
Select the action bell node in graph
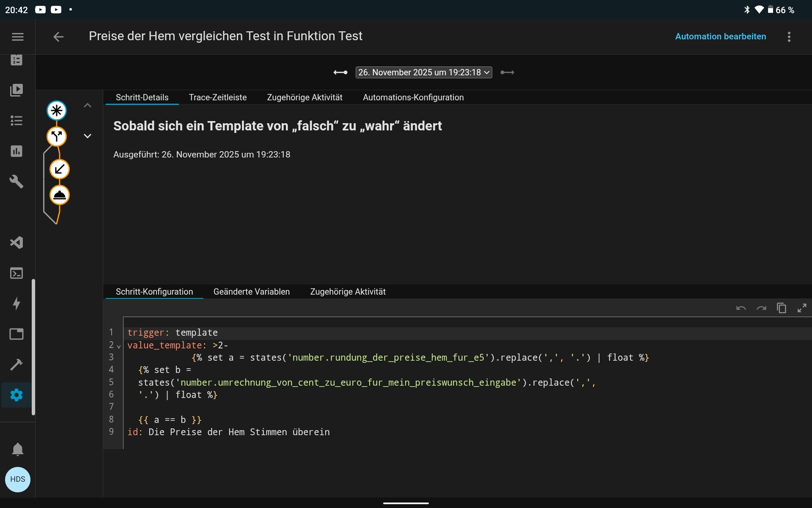[60, 195]
